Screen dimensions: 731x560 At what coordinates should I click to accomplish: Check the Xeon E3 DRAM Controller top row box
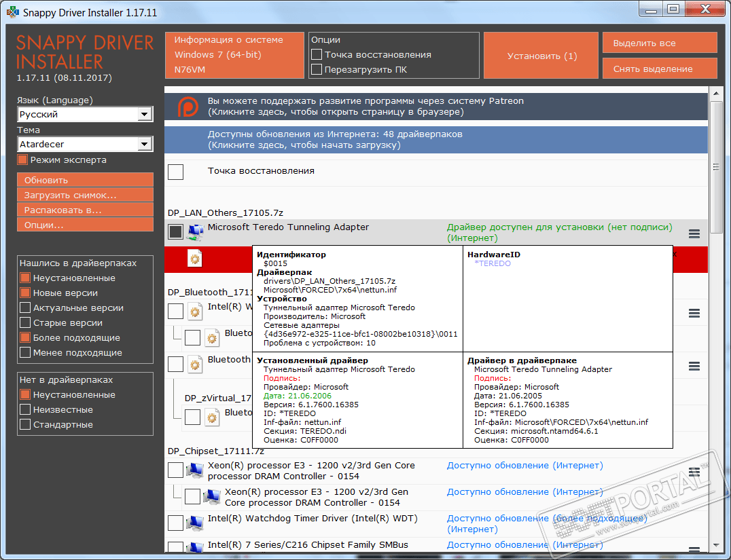point(176,470)
